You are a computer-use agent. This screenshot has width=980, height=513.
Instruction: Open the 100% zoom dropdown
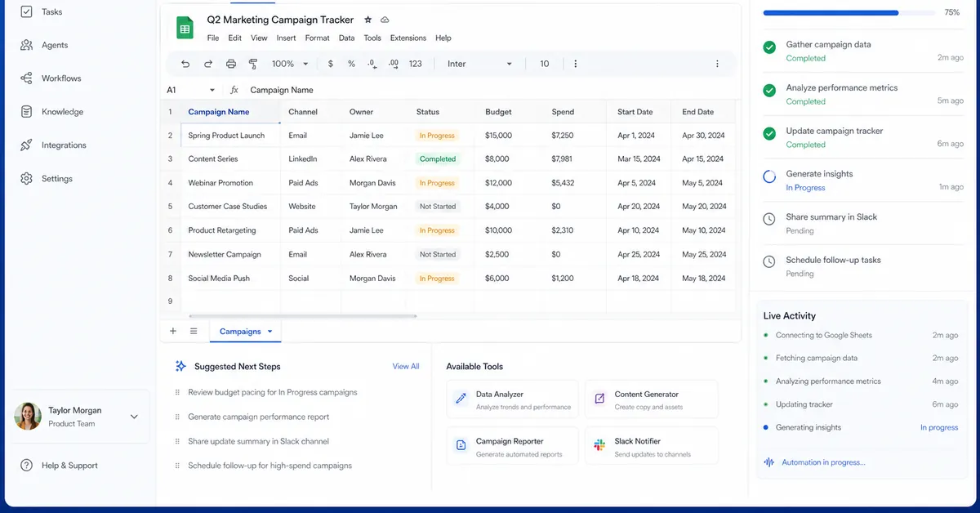[x=290, y=64]
